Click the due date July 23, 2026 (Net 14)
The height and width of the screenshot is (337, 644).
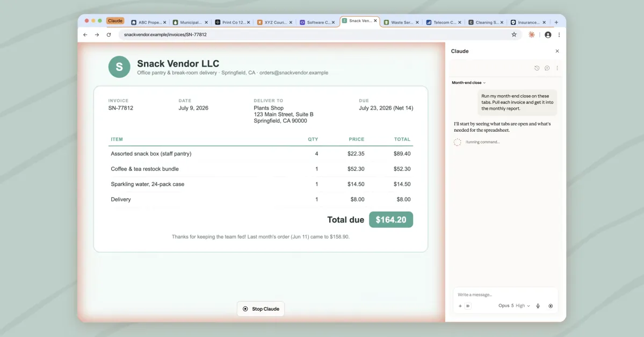pyautogui.click(x=386, y=108)
